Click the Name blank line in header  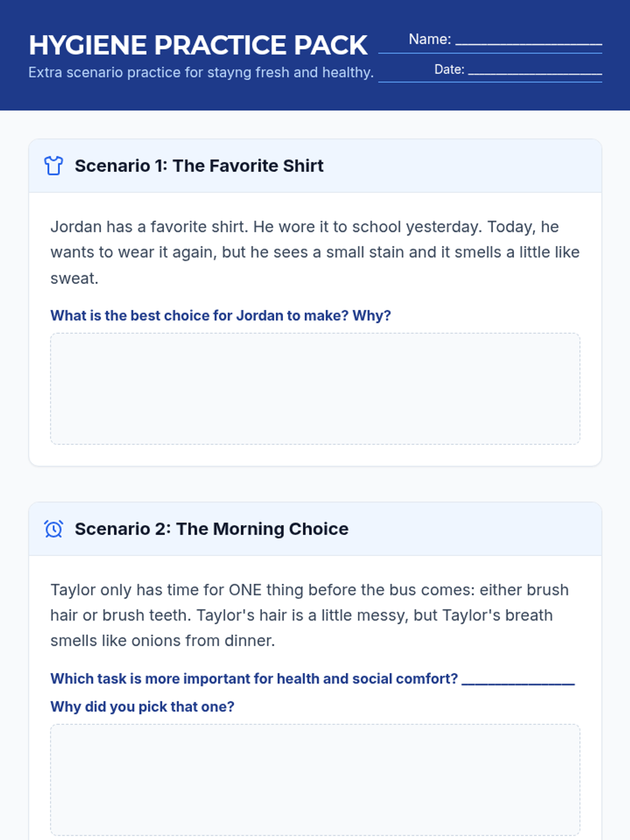pos(528,42)
